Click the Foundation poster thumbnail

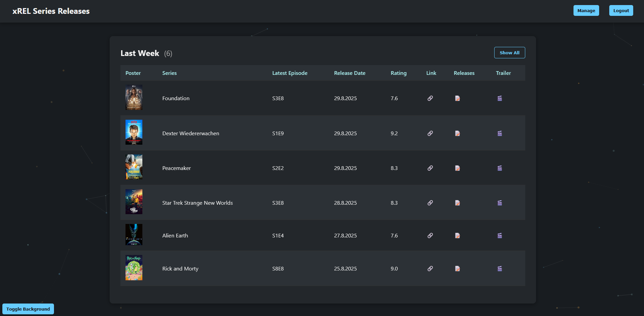[134, 97]
